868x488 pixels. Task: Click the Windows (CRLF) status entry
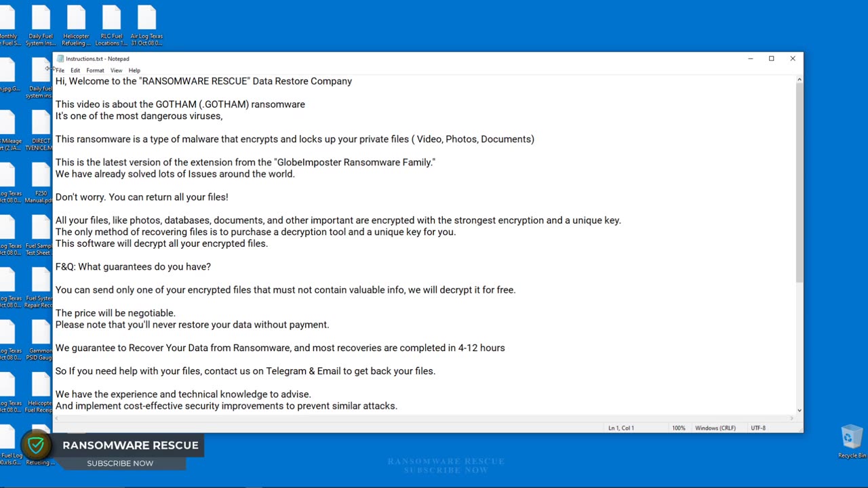tap(715, 428)
